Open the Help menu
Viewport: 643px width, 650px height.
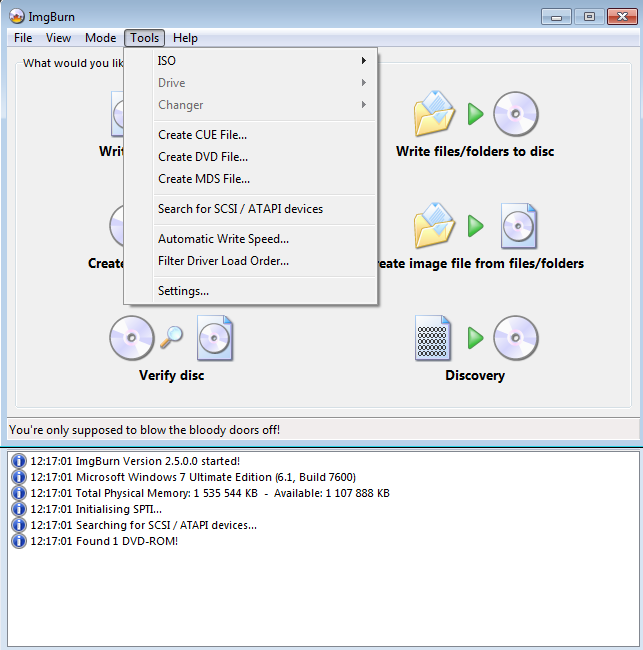[x=185, y=38]
